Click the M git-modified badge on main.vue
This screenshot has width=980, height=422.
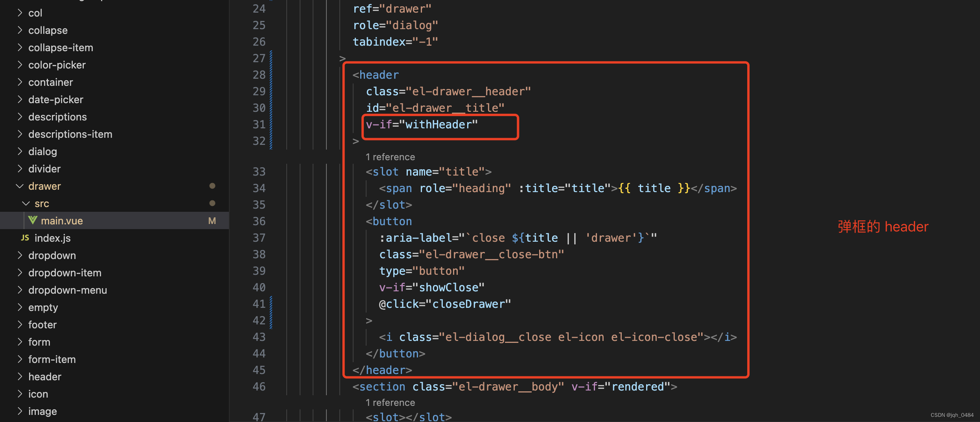[212, 220]
